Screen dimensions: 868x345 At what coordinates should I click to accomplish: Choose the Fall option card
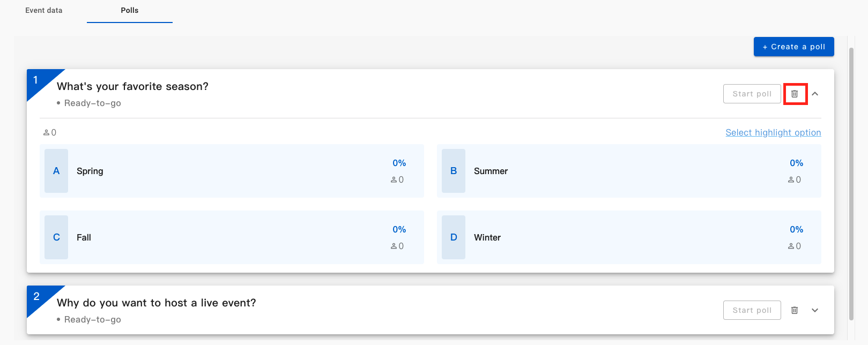[232, 237]
